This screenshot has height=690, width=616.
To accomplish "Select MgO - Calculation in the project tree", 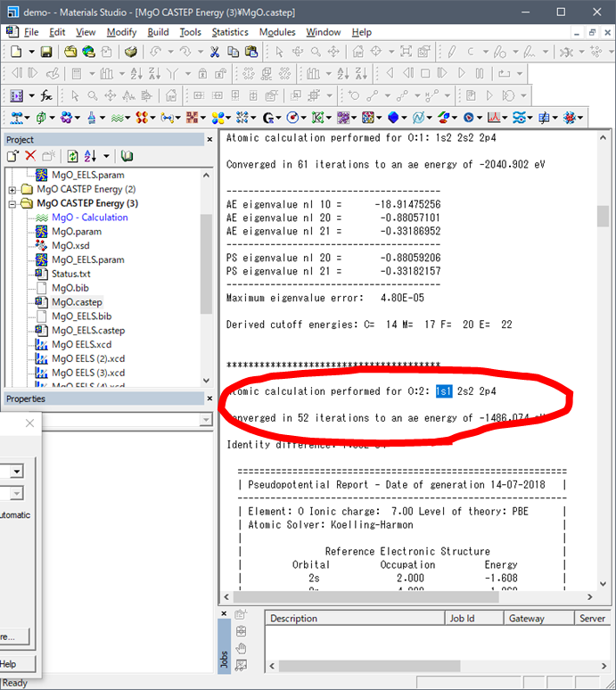I will pos(90,218).
